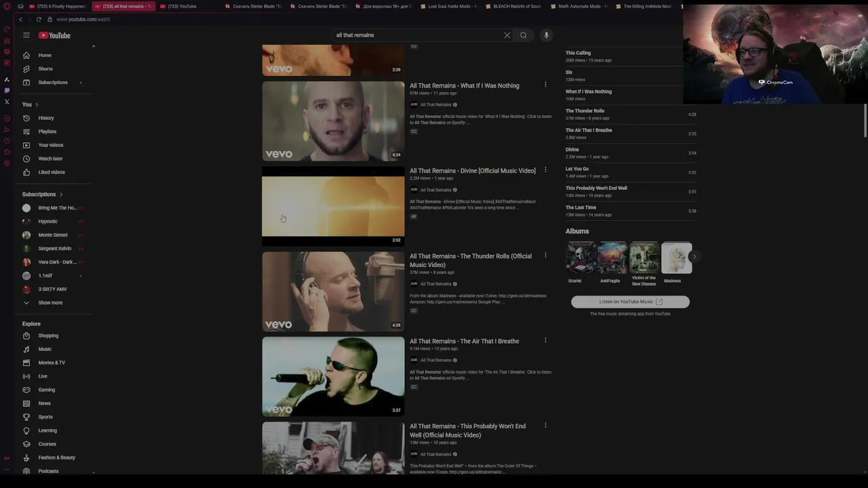This screenshot has width=868, height=488.
Task: Open 'Divine [Official Music Video]' title link
Action: point(472,171)
